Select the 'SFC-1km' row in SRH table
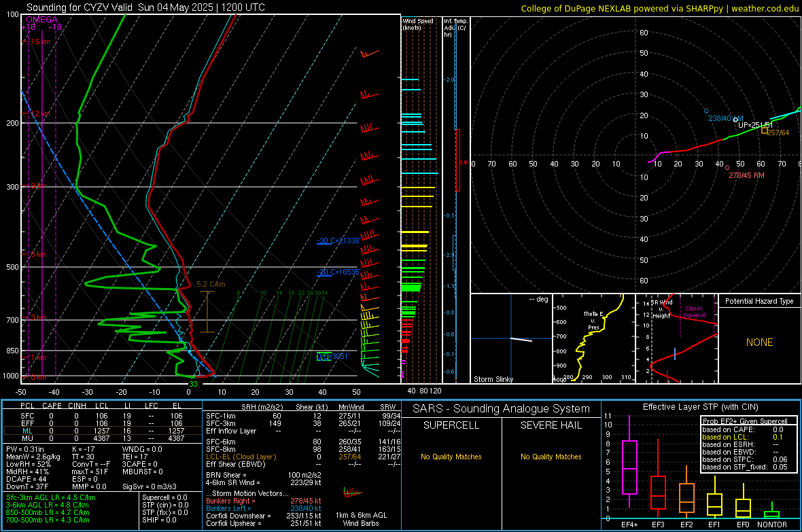Screen dimensions: 802x532 pos(303,416)
